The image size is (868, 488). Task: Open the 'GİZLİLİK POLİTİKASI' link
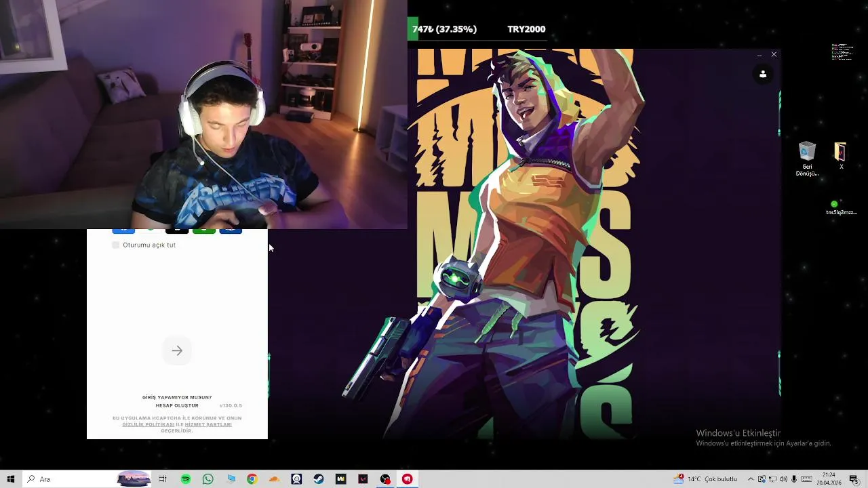149,424
